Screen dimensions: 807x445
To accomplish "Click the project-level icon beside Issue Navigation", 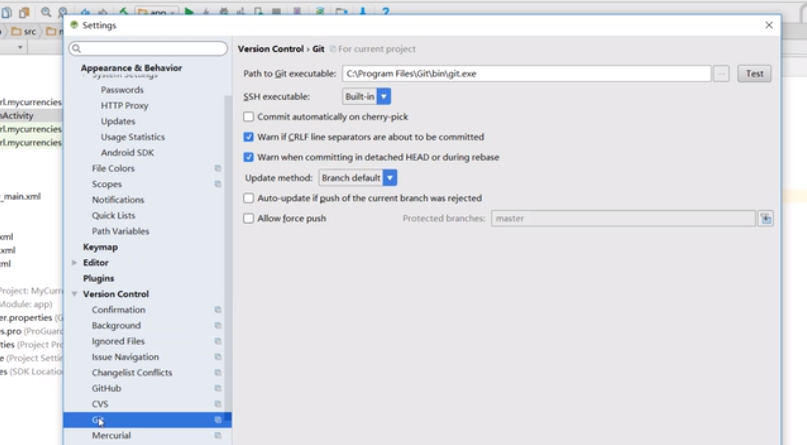I will coord(218,357).
